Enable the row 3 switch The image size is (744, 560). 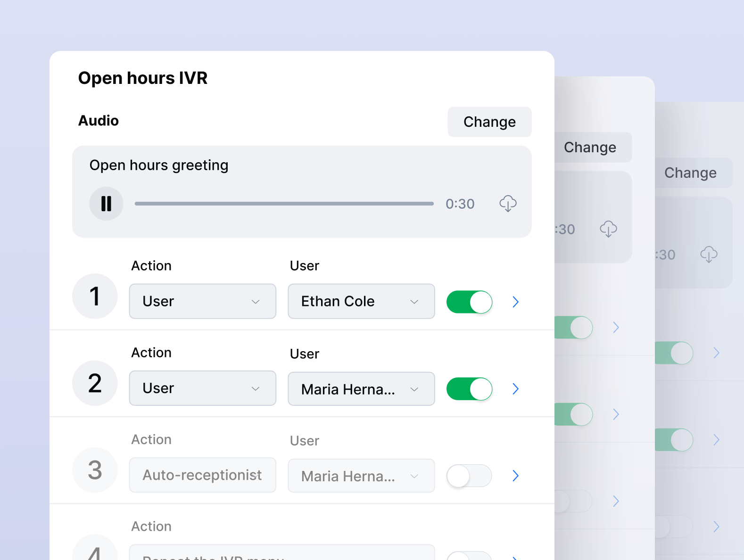click(469, 476)
